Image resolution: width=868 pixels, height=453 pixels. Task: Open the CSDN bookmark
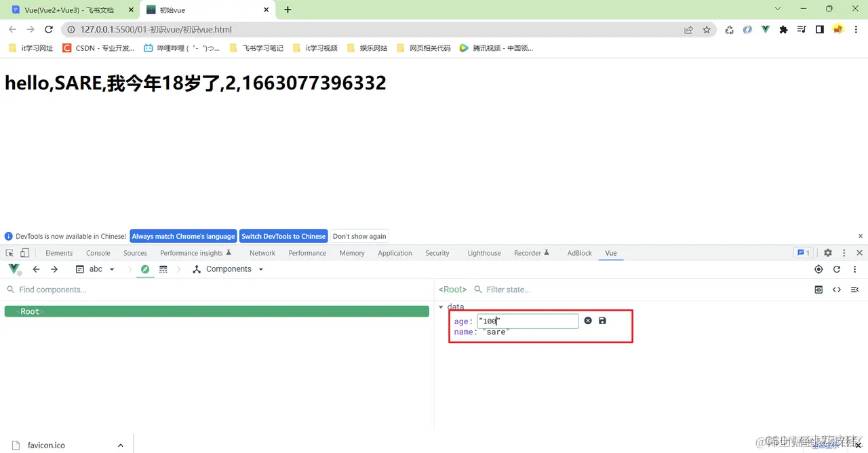(x=98, y=48)
